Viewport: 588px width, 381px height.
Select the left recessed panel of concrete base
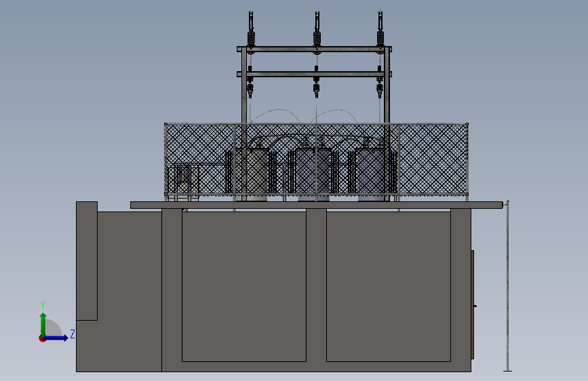tap(244, 287)
